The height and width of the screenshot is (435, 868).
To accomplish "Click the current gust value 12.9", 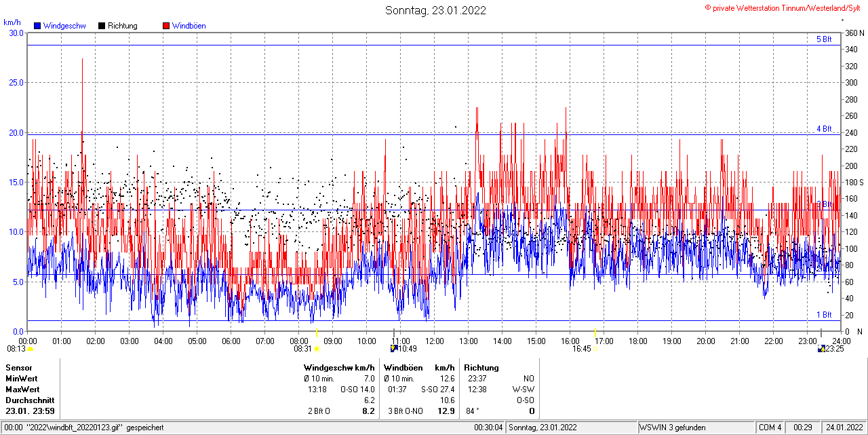I will [446, 411].
